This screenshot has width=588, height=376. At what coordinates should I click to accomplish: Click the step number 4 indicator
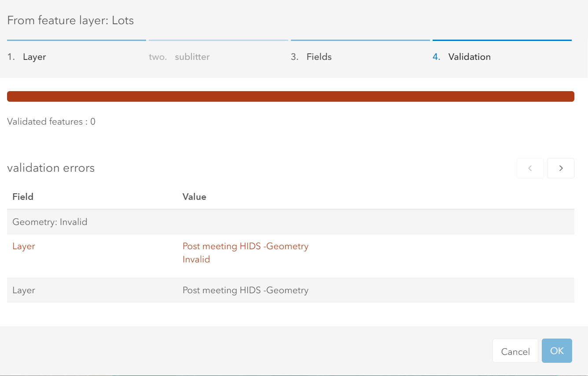pos(436,57)
